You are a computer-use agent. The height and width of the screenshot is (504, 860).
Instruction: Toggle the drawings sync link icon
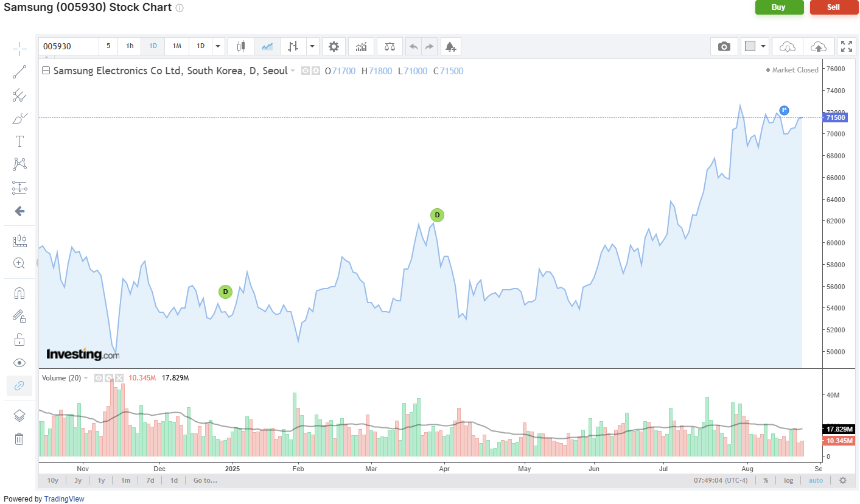pyautogui.click(x=19, y=386)
